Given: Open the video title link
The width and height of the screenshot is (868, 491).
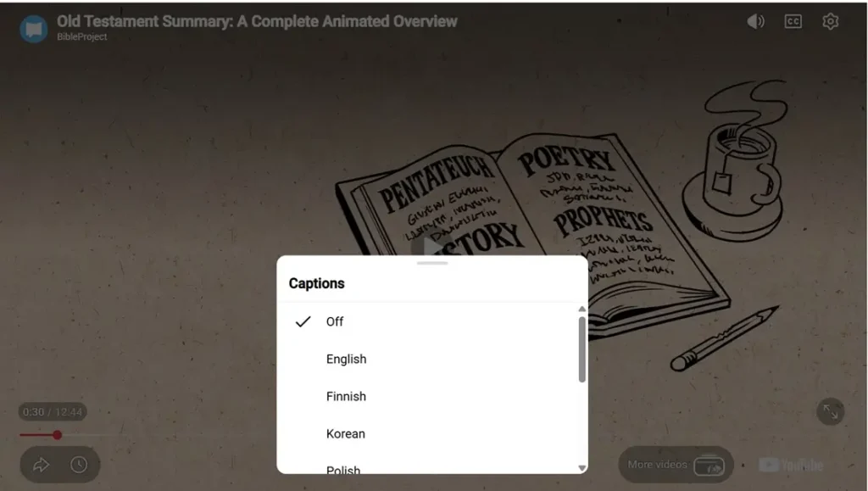Looking at the screenshot, I should click(257, 21).
